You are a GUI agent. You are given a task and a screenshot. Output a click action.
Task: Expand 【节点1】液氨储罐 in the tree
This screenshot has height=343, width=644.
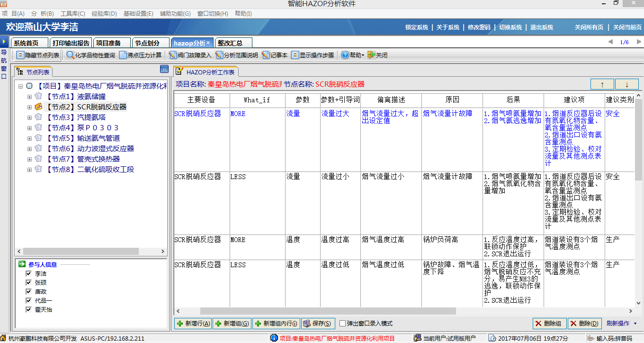pyautogui.click(x=29, y=97)
